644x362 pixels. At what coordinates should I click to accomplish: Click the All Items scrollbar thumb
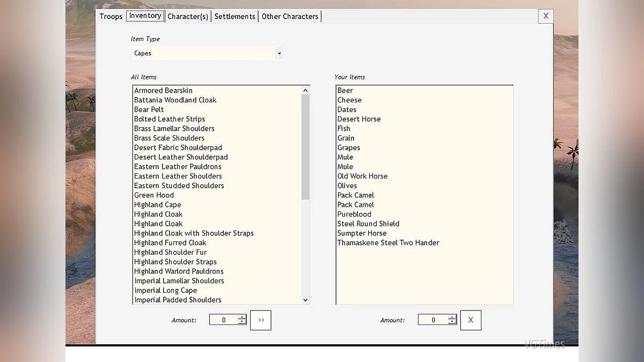coord(305,146)
